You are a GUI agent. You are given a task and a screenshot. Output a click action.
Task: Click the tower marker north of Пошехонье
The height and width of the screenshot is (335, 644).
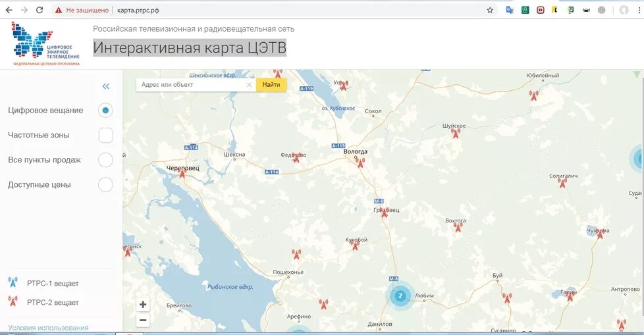pyautogui.click(x=296, y=254)
